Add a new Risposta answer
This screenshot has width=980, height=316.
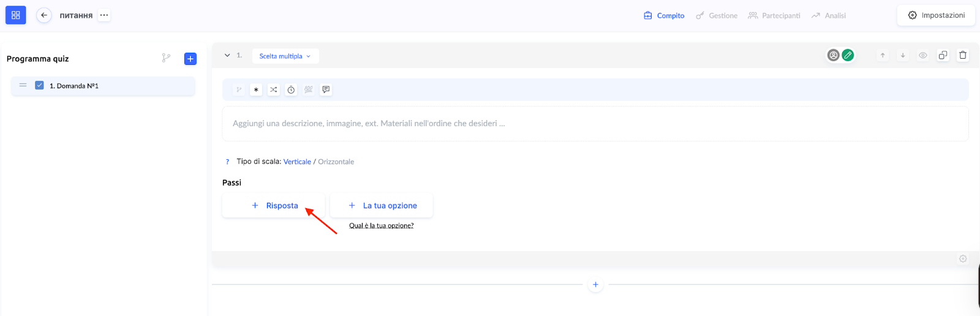274,206
